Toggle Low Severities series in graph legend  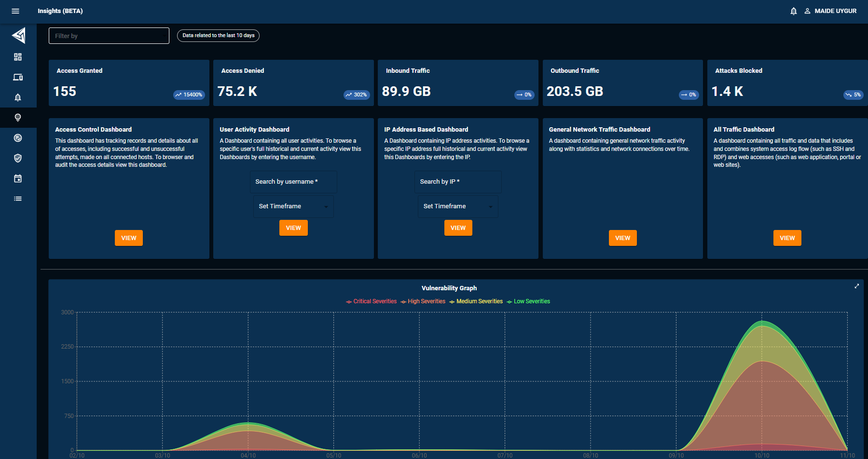tap(528, 301)
